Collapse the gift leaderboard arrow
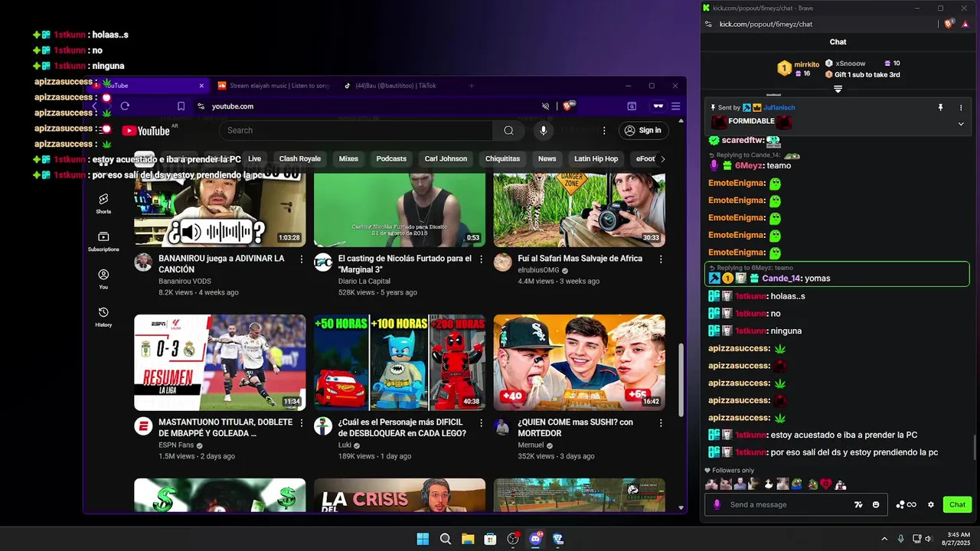This screenshot has height=551, width=980. [838, 89]
